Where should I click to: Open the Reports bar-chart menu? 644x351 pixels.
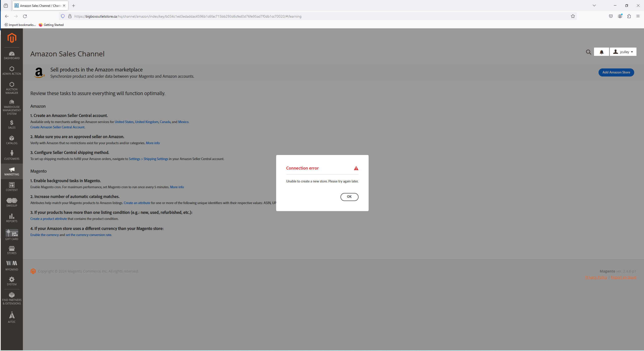point(12,218)
